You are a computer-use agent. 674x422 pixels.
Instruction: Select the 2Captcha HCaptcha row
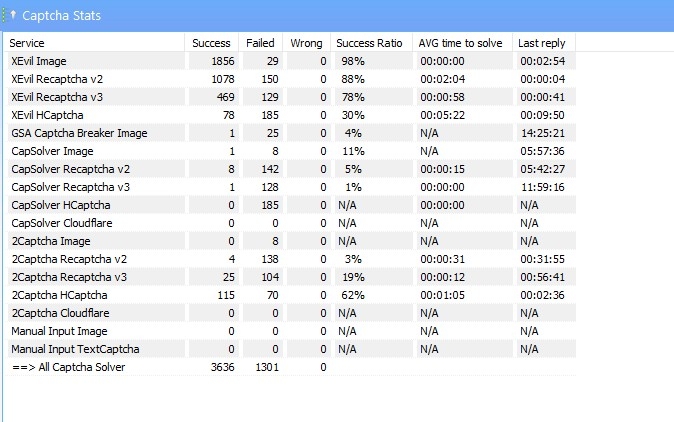pyautogui.click(x=291, y=295)
